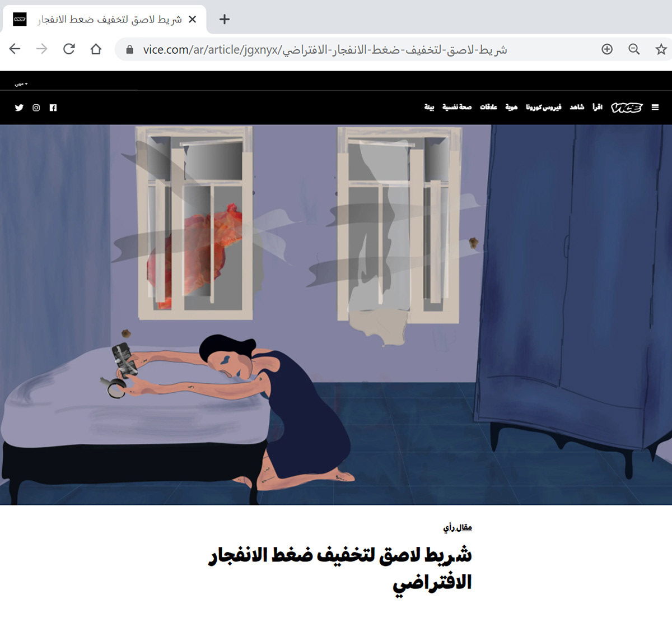Go back to the previous page

click(x=15, y=49)
